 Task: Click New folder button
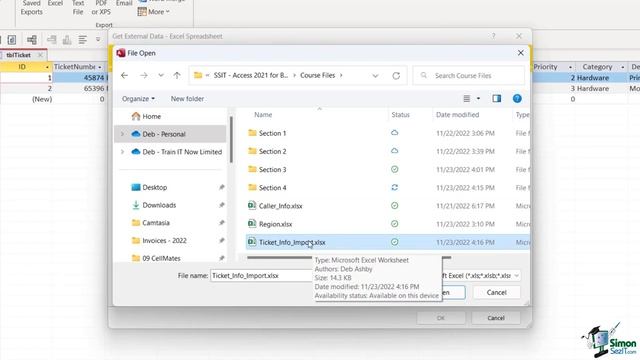tap(187, 99)
